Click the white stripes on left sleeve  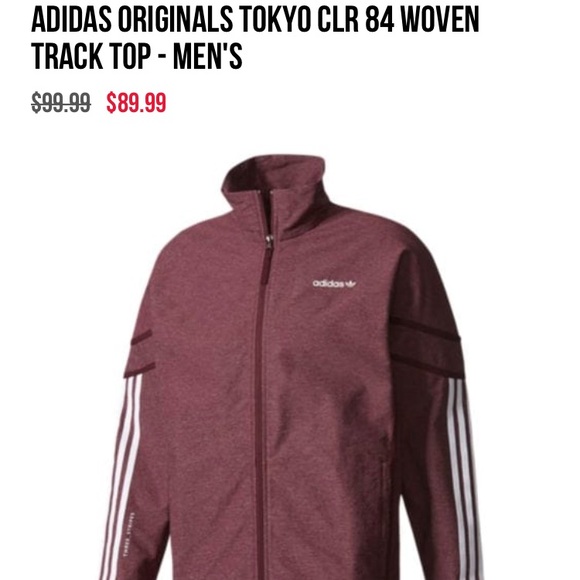122,477
